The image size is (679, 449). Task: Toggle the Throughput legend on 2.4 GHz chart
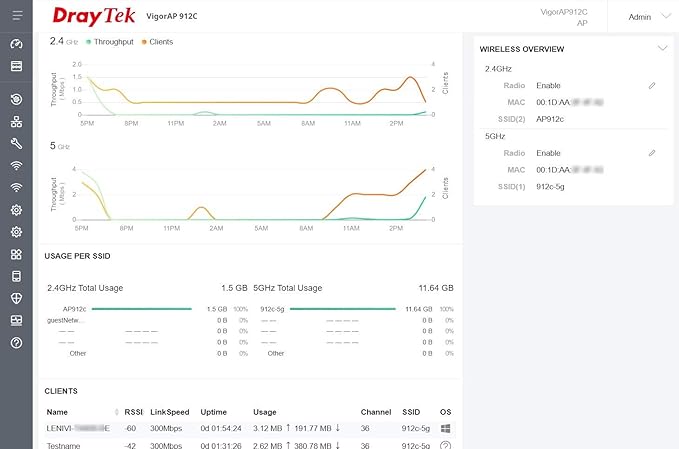(x=112, y=42)
